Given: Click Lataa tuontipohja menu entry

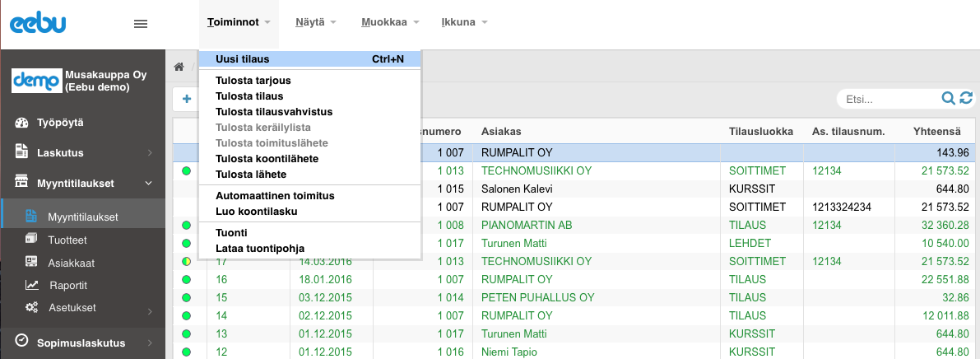Looking at the screenshot, I should (259, 247).
